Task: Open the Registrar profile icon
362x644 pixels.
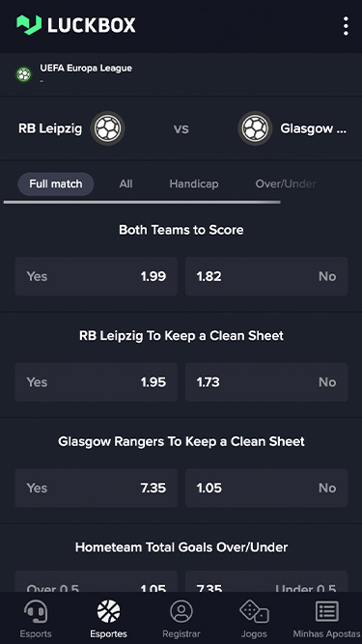Action: (x=181, y=611)
